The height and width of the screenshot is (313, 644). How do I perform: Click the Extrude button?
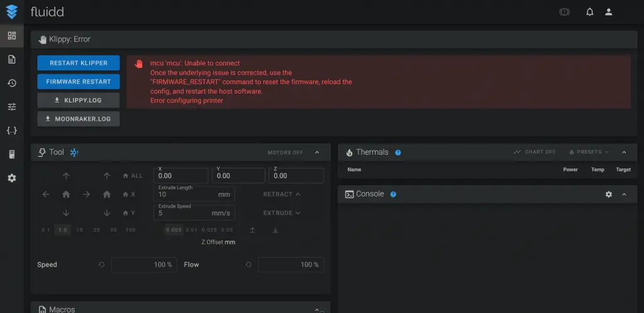[282, 213]
